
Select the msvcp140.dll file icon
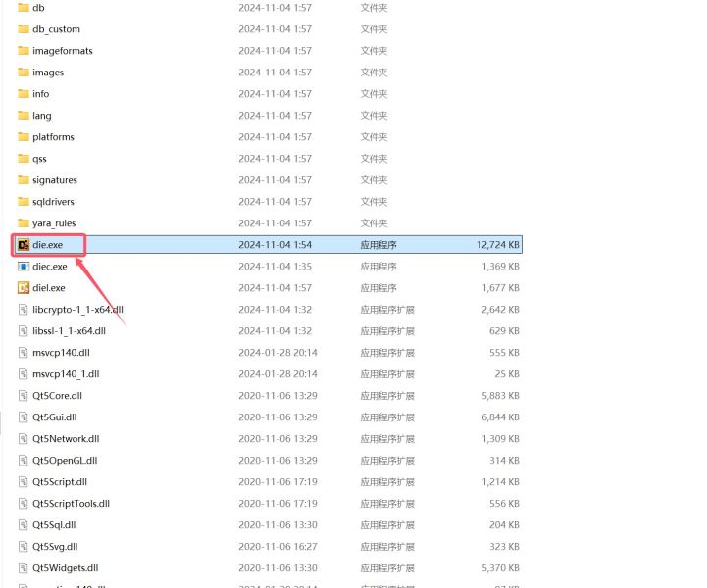pos(24,353)
